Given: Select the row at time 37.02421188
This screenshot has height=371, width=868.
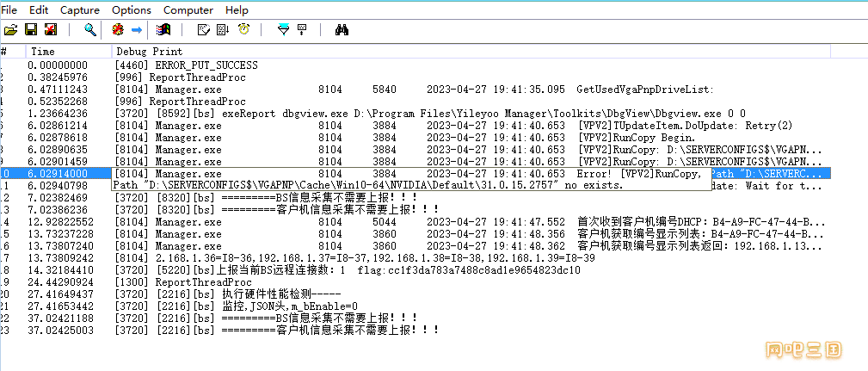Looking at the screenshot, I should 416,318.
